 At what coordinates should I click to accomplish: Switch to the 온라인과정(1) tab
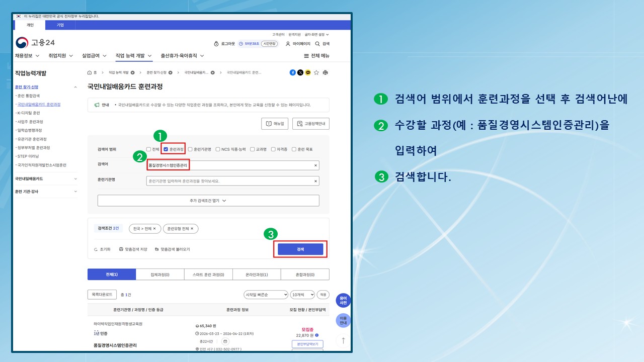point(257,275)
